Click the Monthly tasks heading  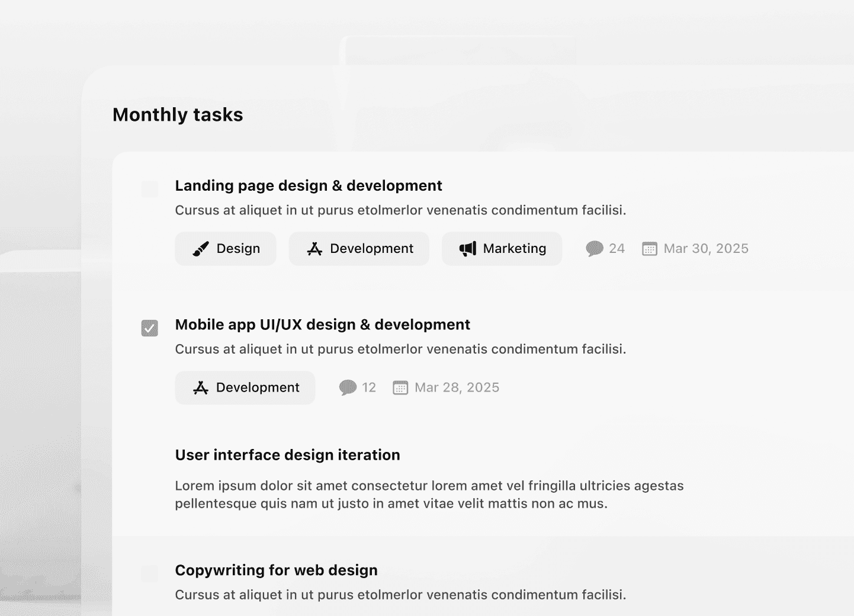(178, 115)
